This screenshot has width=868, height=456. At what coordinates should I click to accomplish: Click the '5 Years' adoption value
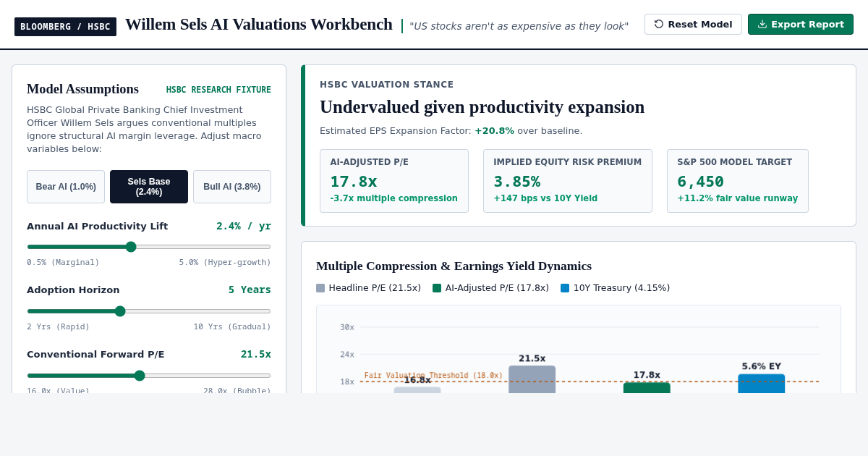[250, 290]
